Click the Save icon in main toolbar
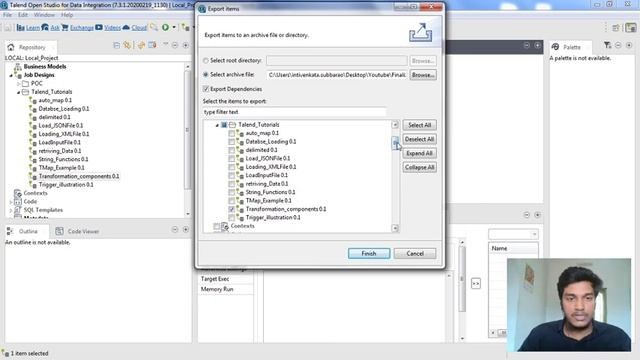Screen dimensions: 640x360 (x=8, y=27)
